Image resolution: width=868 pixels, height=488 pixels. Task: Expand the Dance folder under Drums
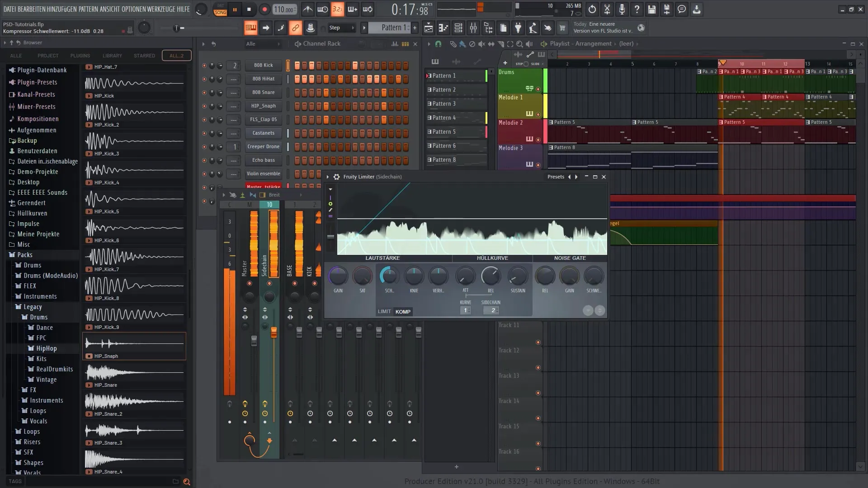[x=44, y=328]
